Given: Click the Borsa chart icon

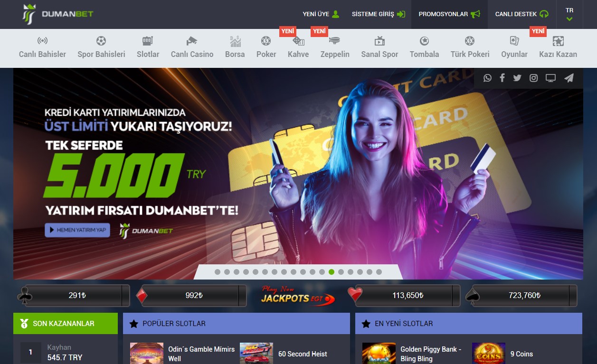Looking at the screenshot, I should pyautogui.click(x=235, y=41).
